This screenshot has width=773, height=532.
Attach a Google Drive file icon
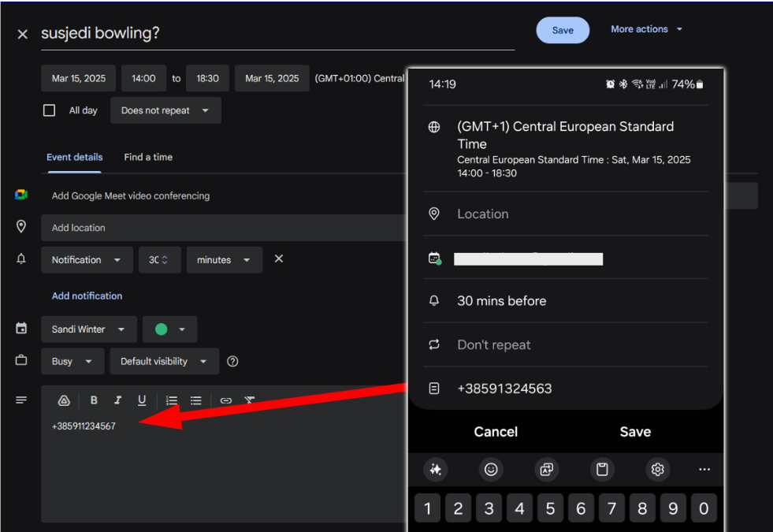[x=65, y=400]
